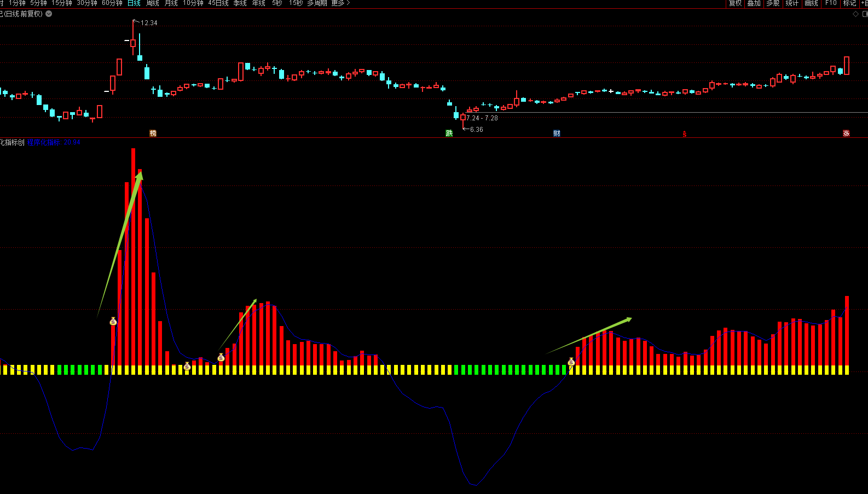Click the diamond icon at chart top-right
The width and height of the screenshot is (868, 494).
point(855,14)
